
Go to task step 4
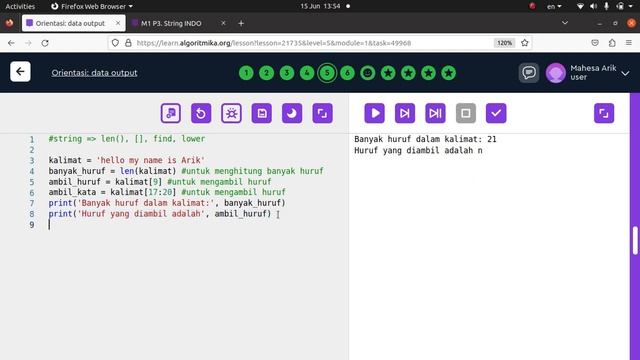click(x=307, y=73)
